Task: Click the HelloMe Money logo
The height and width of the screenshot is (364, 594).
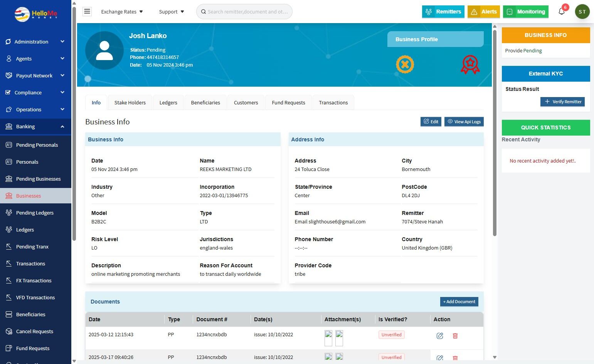Action: (x=36, y=14)
